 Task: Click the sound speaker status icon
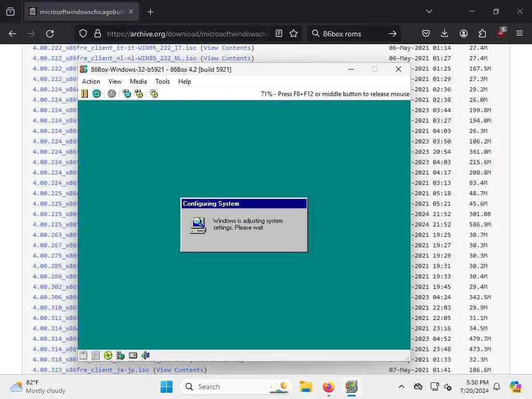coord(145,355)
